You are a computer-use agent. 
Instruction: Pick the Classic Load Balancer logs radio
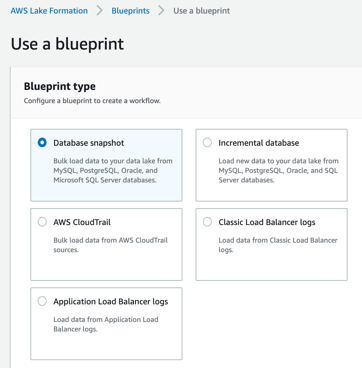pyautogui.click(x=207, y=222)
